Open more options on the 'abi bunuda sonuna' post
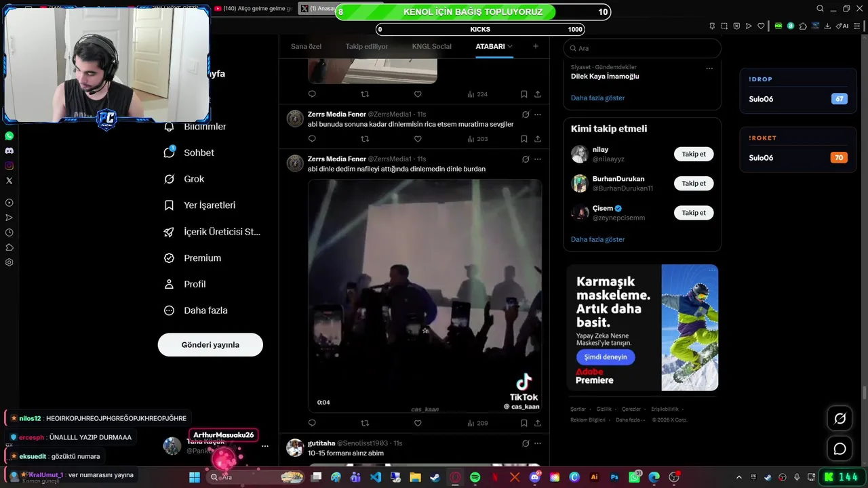This screenshot has height=488, width=868. click(538, 115)
